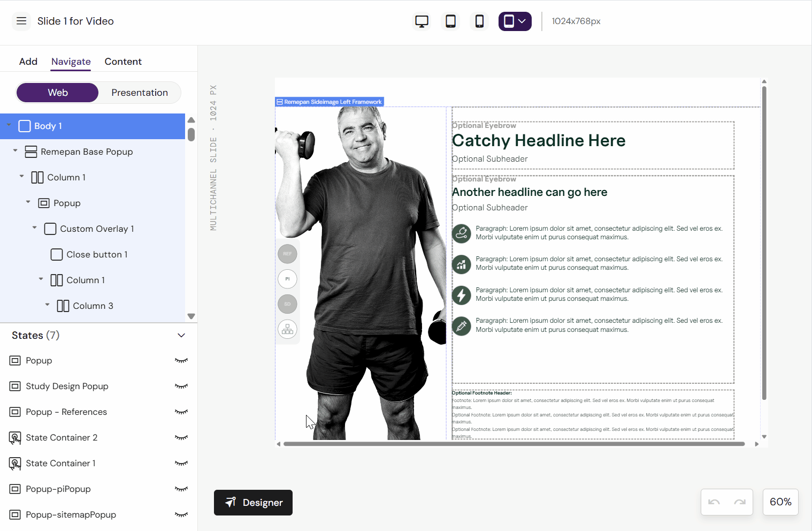Open the 60% zoom level control
The width and height of the screenshot is (812, 531).
coord(780,502)
